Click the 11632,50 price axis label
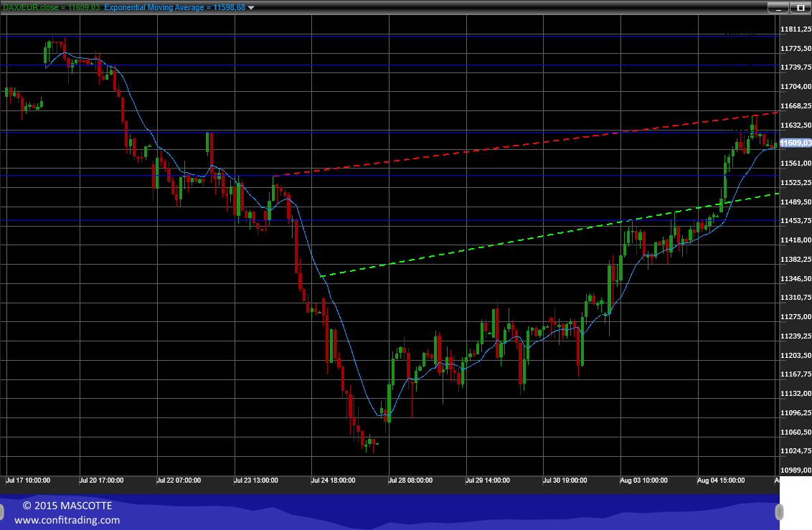This screenshot has width=812, height=530. [796, 126]
